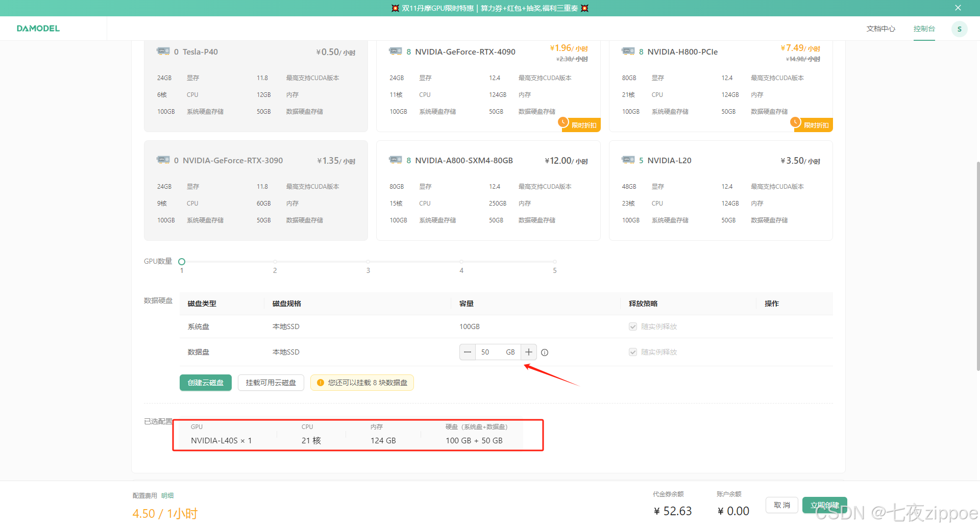Toggle system disk release-with-instance checkbox

coord(633,326)
